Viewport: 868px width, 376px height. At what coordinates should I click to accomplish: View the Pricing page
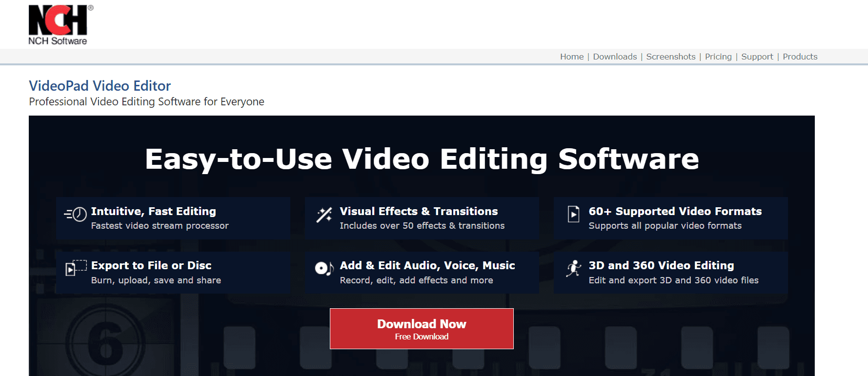718,57
